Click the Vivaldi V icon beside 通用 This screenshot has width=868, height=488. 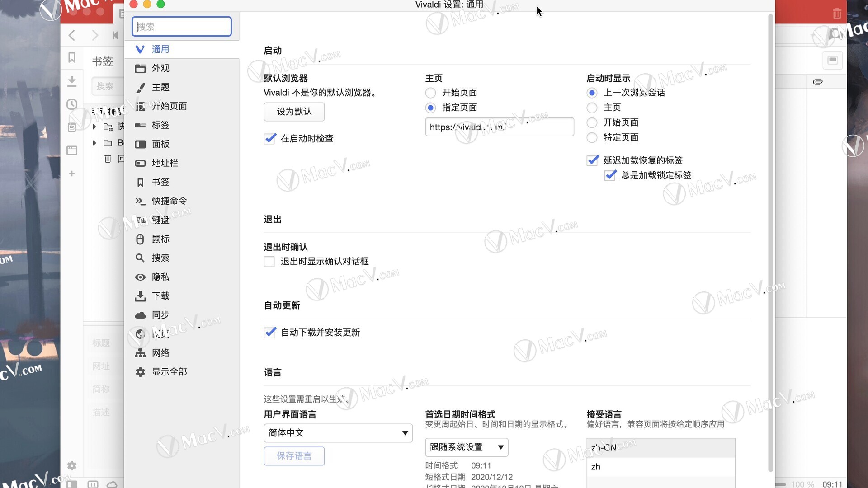click(x=140, y=49)
